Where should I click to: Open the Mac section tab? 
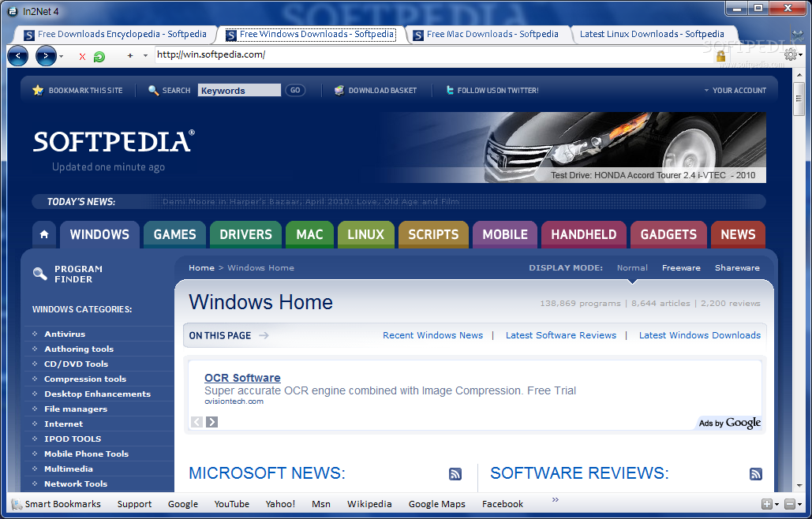309,234
